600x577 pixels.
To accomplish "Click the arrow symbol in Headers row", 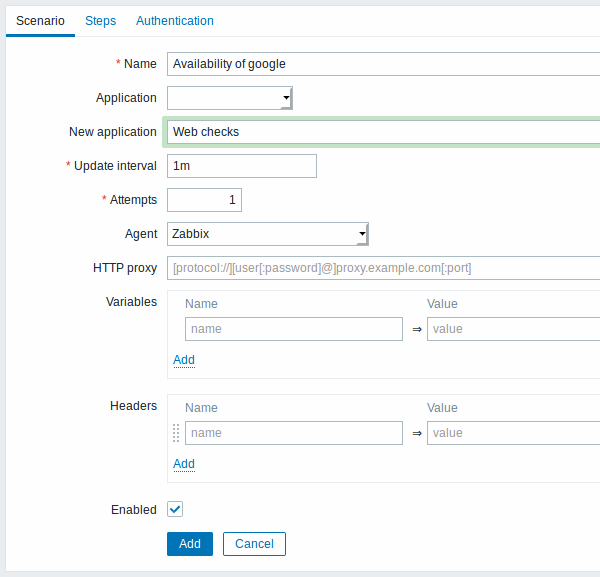I will point(417,433).
